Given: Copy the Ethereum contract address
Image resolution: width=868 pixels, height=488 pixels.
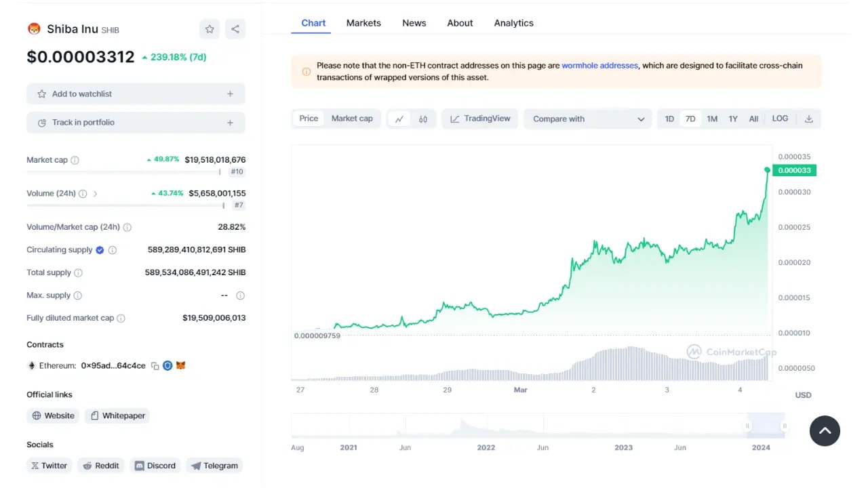Looking at the screenshot, I should (155, 366).
